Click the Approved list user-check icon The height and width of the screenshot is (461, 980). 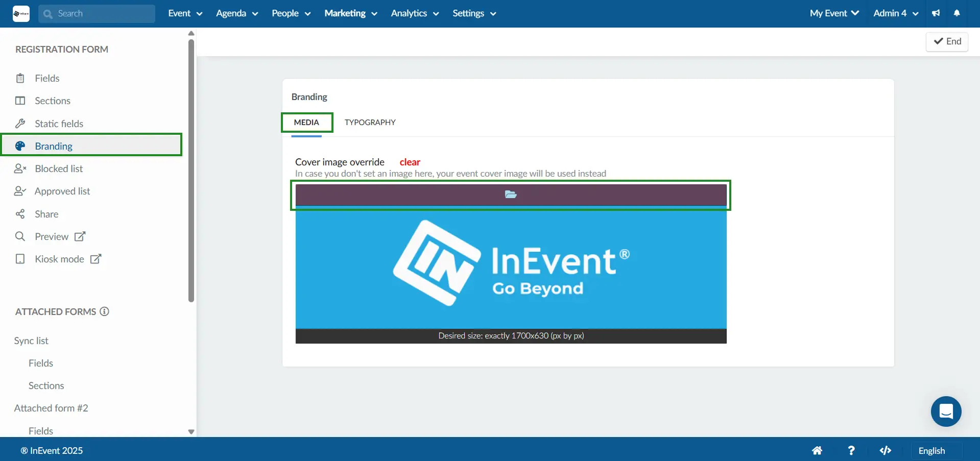point(20,191)
